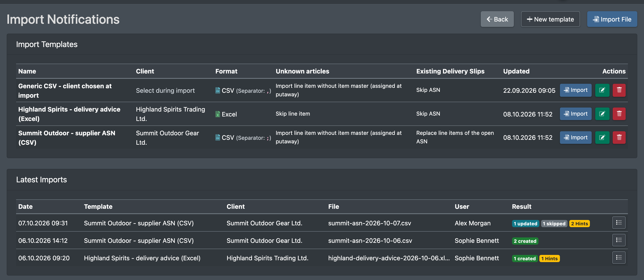Click the CSV file icon in Generic CSV row
This screenshot has height=280, width=644.
coord(218,90)
